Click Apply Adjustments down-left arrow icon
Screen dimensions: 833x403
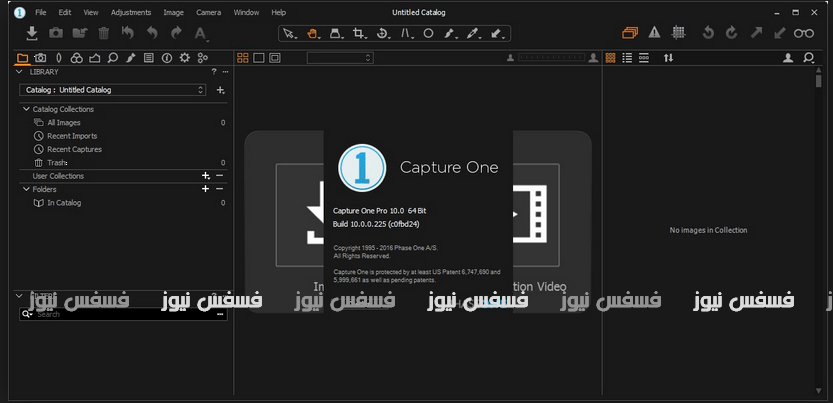tap(780, 33)
